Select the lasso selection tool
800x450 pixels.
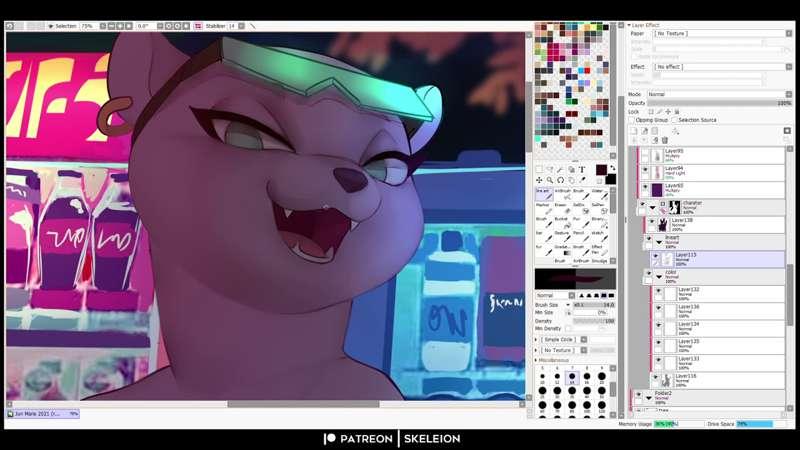pos(550,169)
